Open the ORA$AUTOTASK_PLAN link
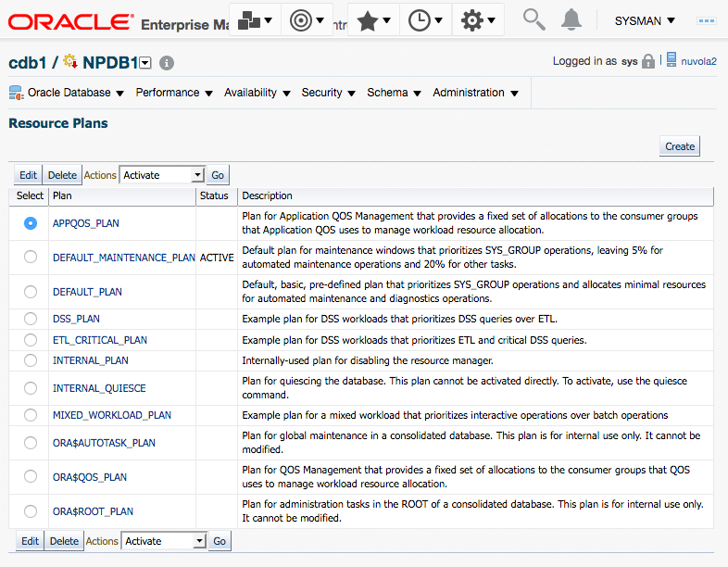The height and width of the screenshot is (567, 728). click(x=104, y=443)
